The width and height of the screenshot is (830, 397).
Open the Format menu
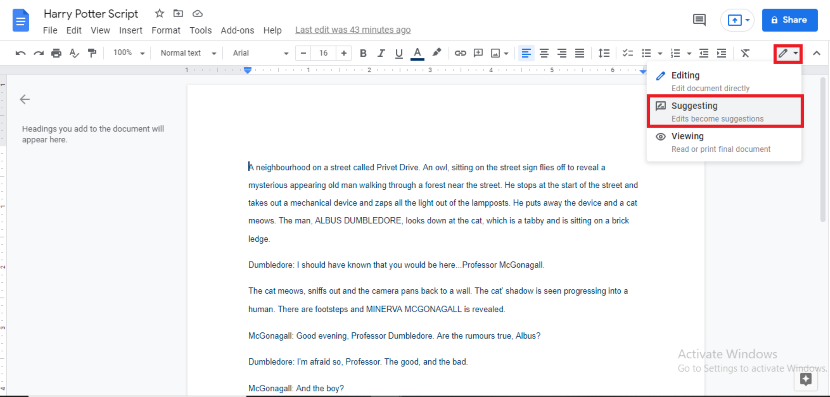pyautogui.click(x=166, y=30)
